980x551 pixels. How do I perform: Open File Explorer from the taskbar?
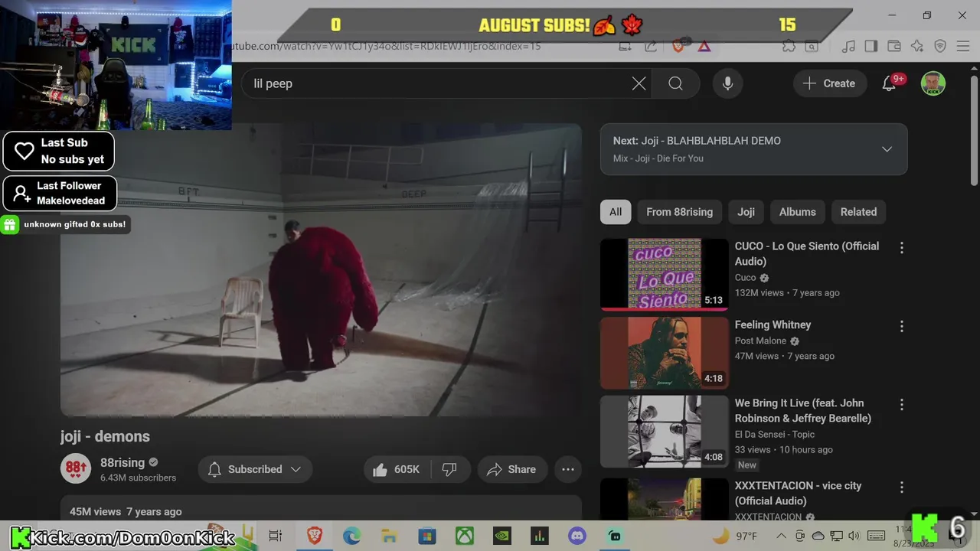(389, 536)
